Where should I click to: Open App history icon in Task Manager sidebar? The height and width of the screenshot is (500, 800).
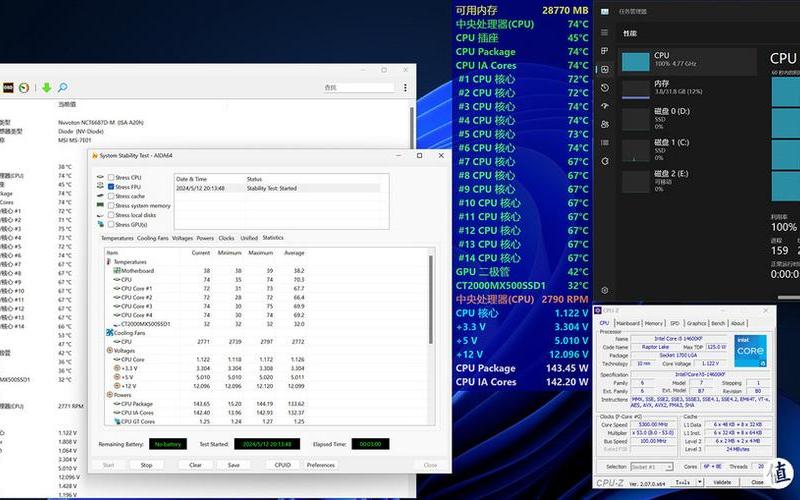coord(605,88)
